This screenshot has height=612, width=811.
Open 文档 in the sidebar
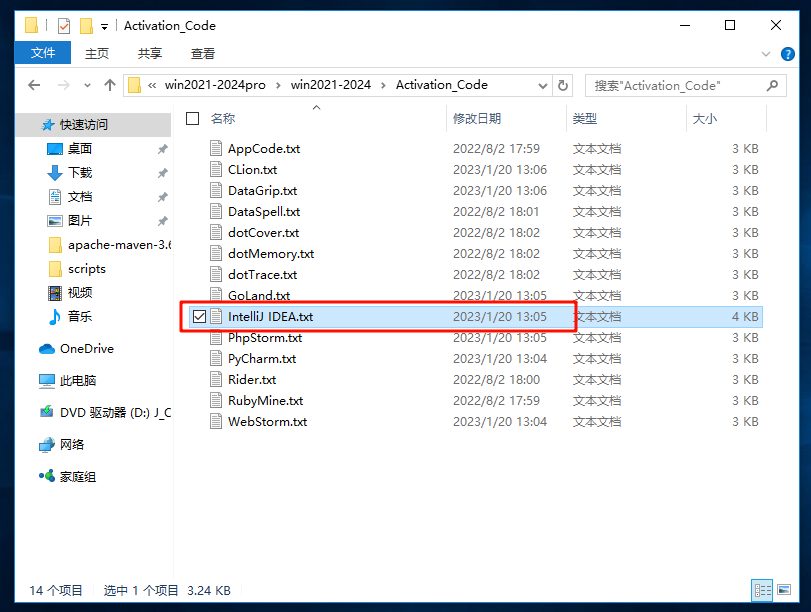tap(80, 197)
